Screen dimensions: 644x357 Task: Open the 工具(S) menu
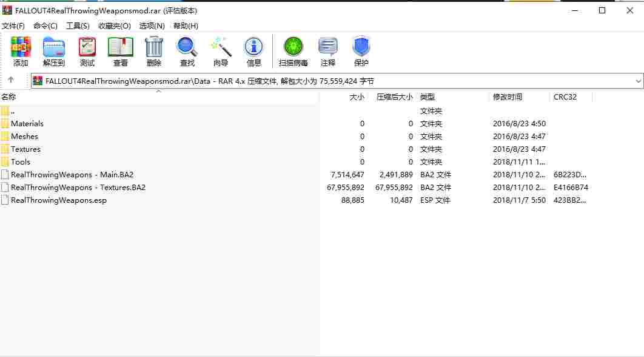[78, 26]
